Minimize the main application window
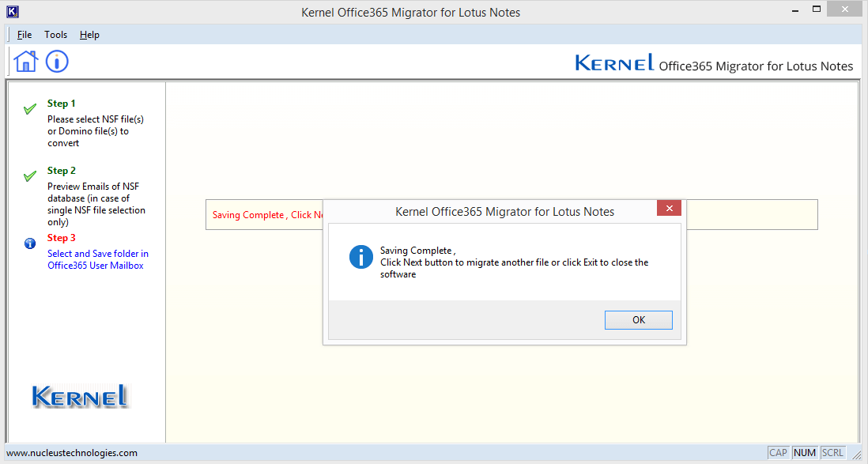The height and width of the screenshot is (464, 868). tap(795, 10)
